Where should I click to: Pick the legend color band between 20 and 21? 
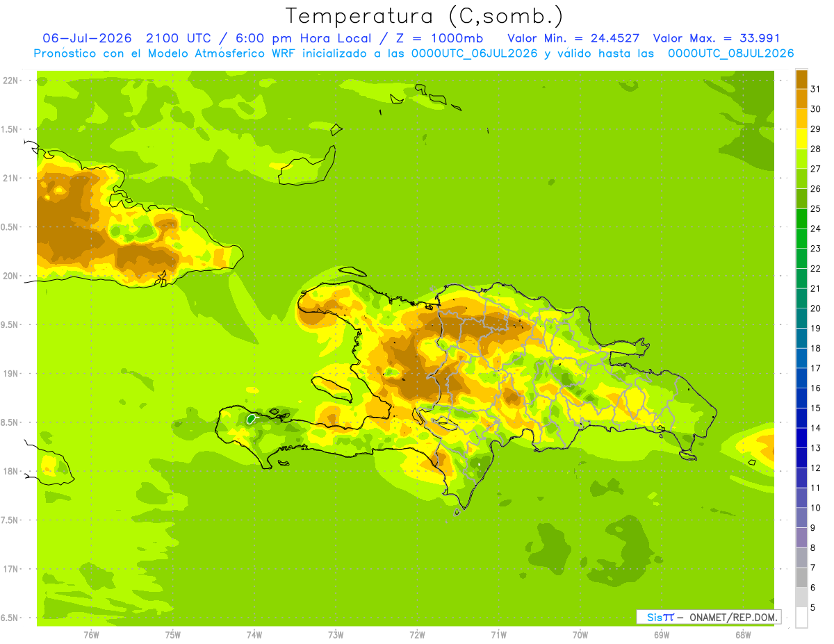tap(801, 298)
